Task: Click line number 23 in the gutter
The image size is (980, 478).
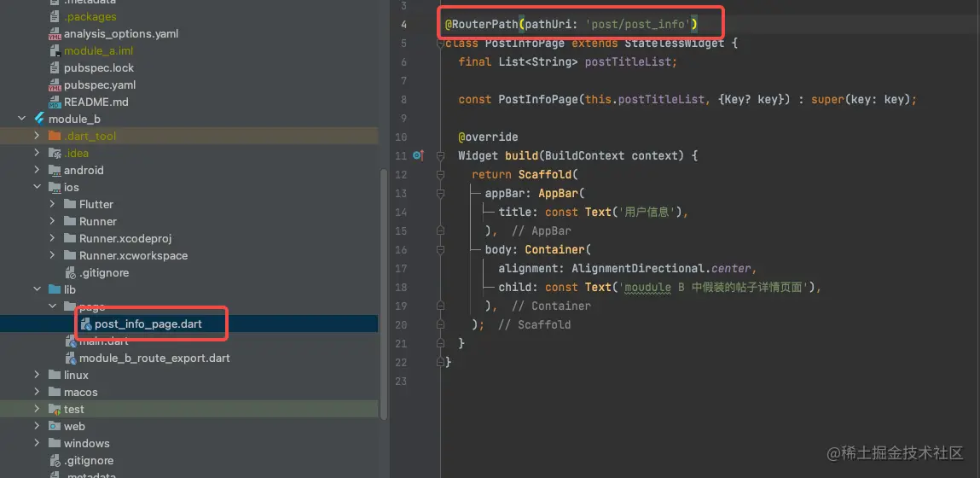Action: pyautogui.click(x=401, y=381)
